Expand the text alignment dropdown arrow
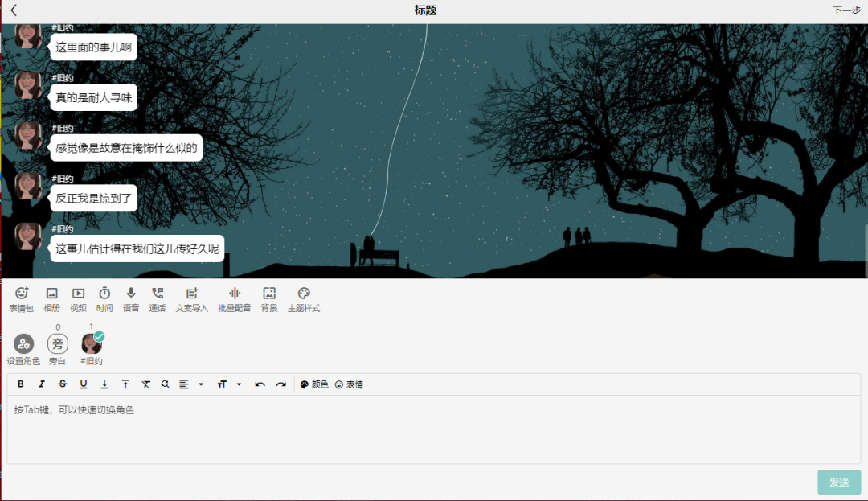Image resolution: width=868 pixels, height=501 pixels. pos(201,384)
